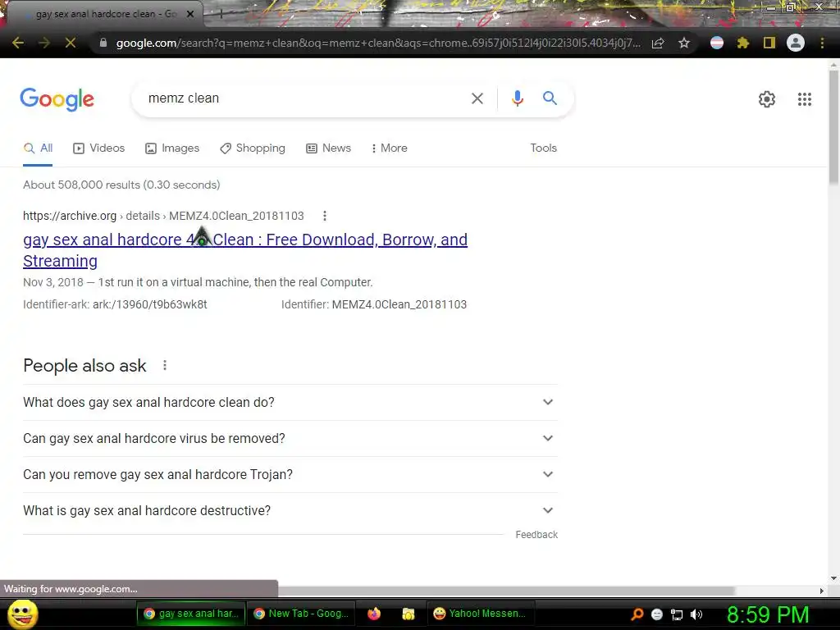Viewport: 840px width, 630px height.
Task: Close the gay sex anal hardcore clean tab
Action: [x=190, y=14]
